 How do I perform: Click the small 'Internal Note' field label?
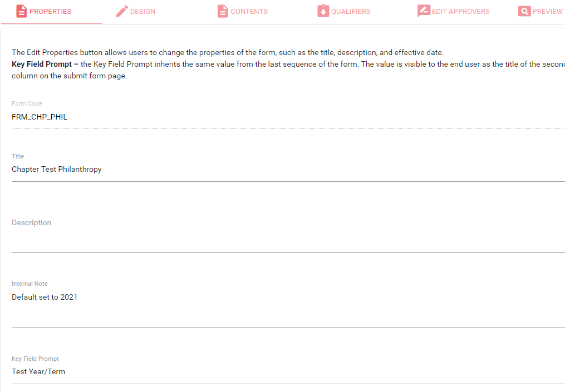(30, 284)
